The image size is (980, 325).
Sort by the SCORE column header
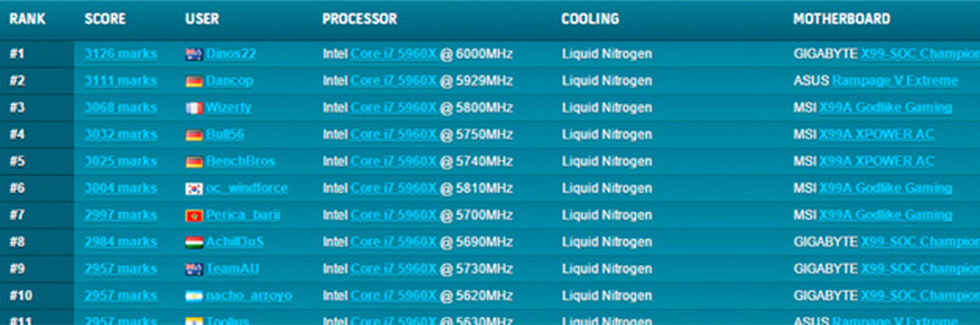[105, 19]
